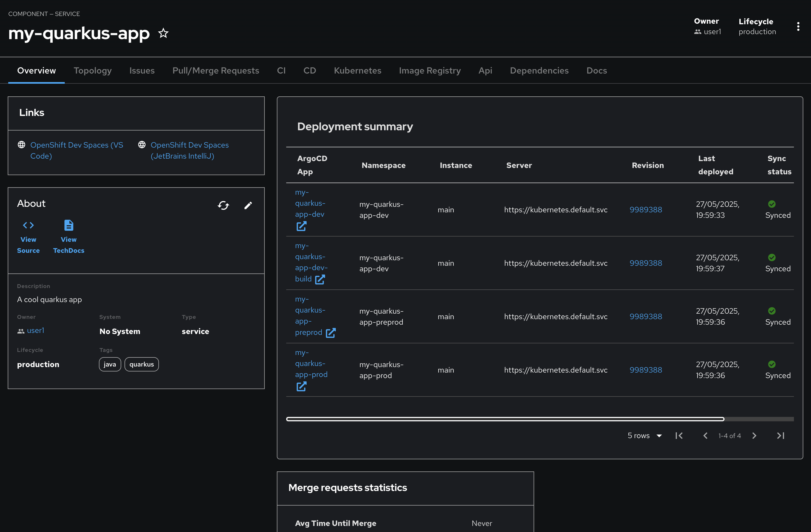Open the my-quarkus-app-dev ArgoCD app link
The height and width of the screenshot is (532, 811).
(x=310, y=203)
